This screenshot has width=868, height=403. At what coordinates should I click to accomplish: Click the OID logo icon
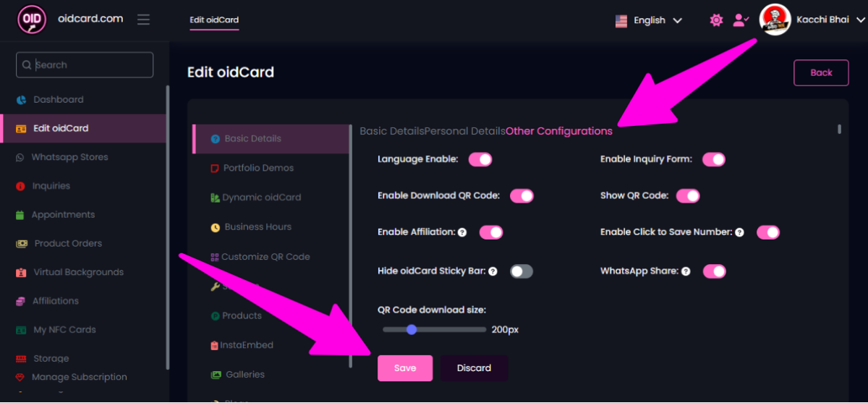32,20
